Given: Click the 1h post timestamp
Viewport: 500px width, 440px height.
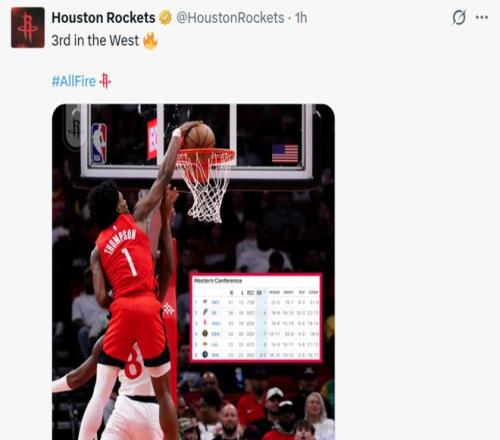Looking at the screenshot, I should point(301,18).
